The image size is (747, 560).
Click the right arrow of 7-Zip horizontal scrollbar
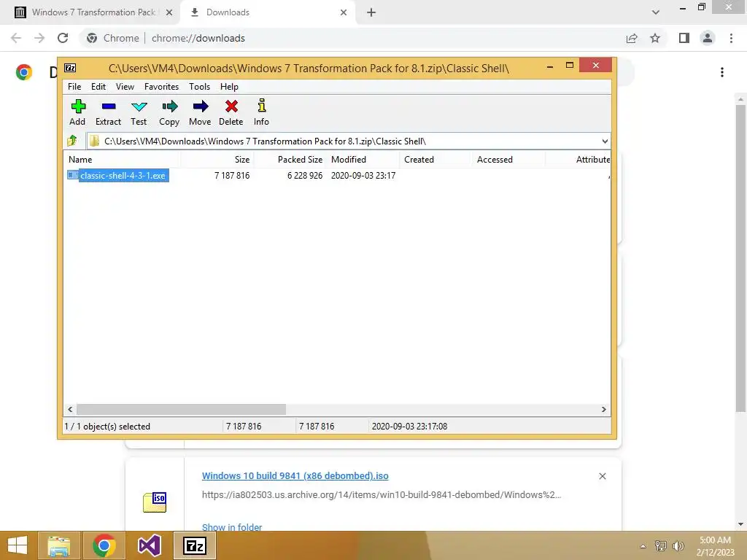604,410
